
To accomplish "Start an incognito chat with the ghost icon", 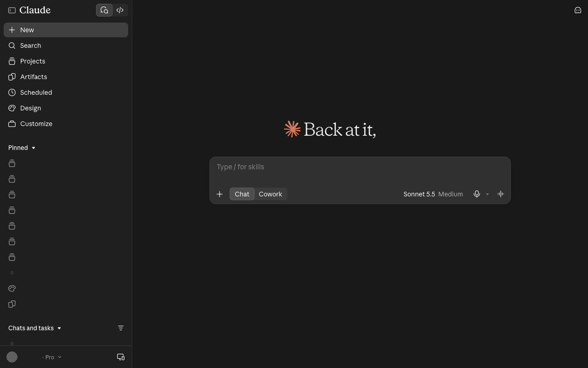I will coord(578,10).
